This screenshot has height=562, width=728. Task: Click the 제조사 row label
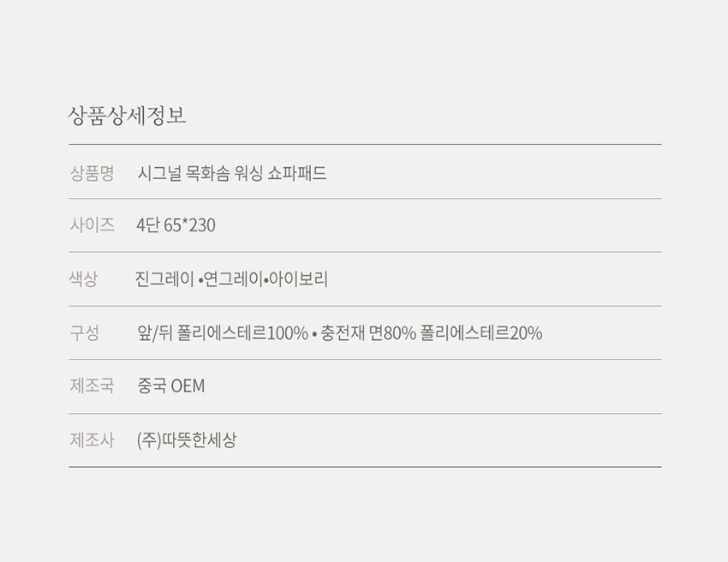coord(92,440)
